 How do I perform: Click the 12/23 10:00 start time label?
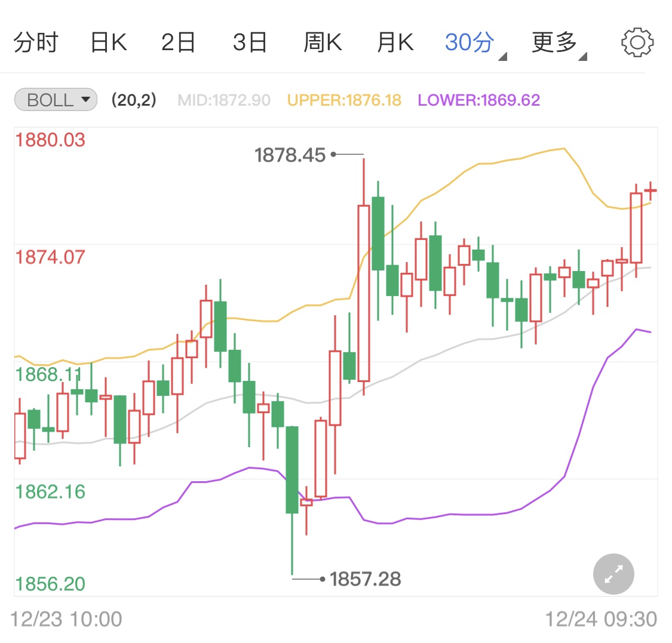tap(66, 620)
